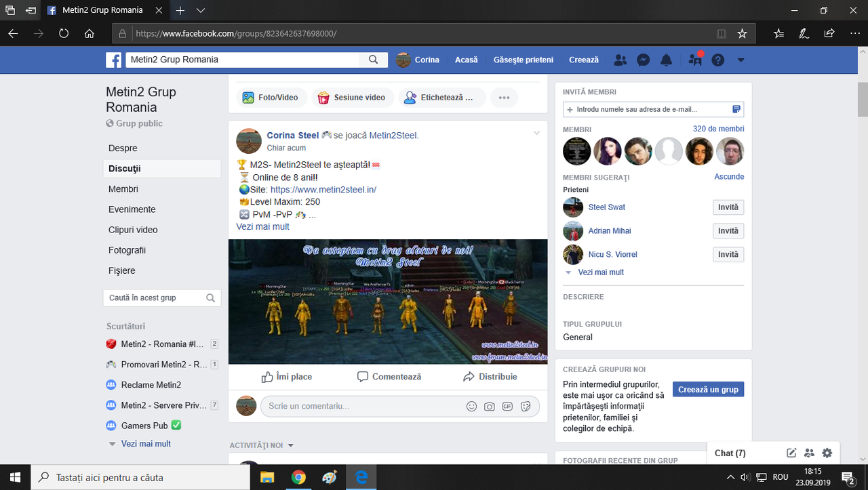Click the Caută în acest grup search box
Screen dimensions: 868x490
pos(162,298)
